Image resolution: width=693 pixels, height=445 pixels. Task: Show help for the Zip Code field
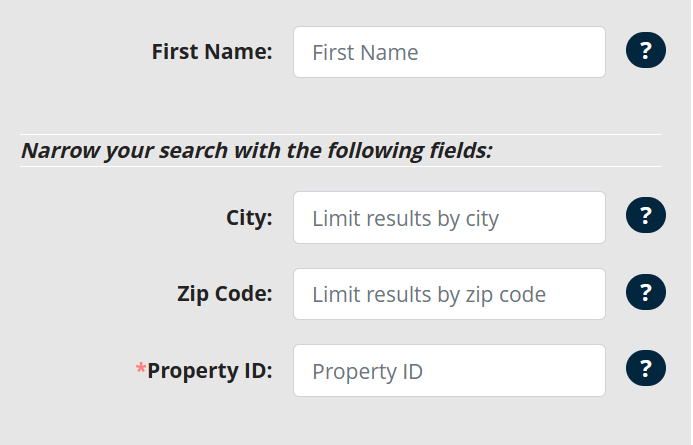tap(645, 292)
